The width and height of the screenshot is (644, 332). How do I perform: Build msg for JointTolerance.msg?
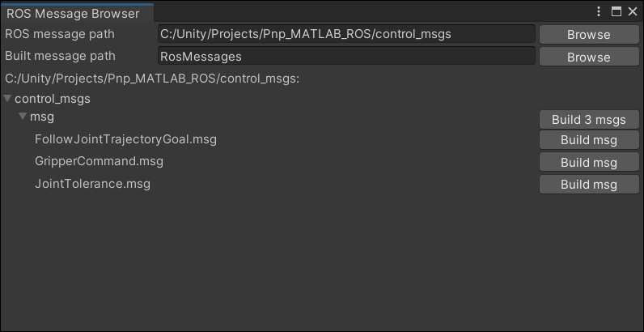[588, 185]
